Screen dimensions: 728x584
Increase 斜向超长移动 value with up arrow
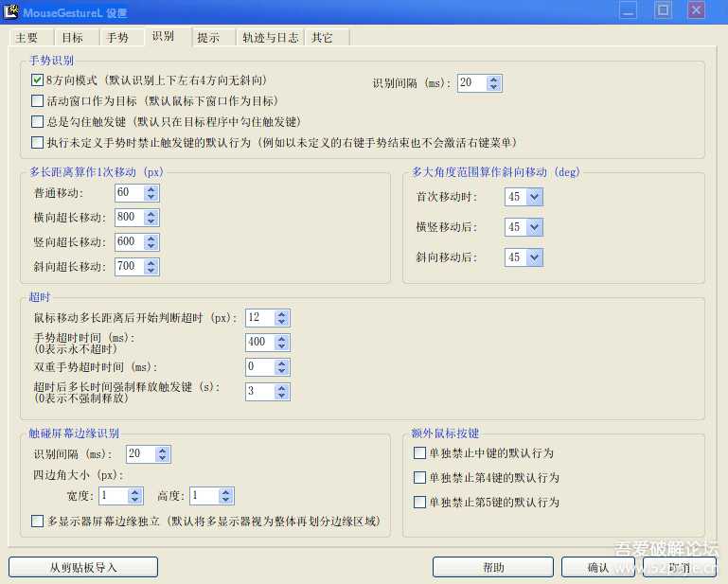152,262
